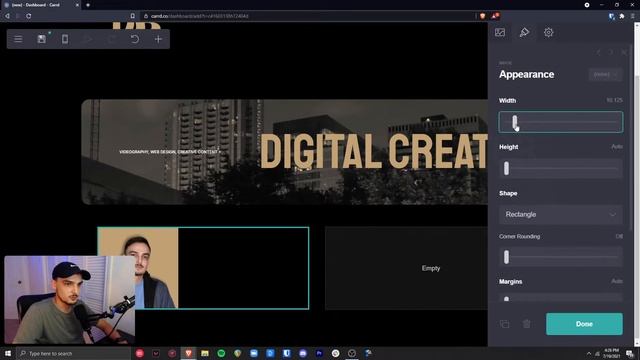
Task: Open browser extensions puzzle icon
Action: pos(622,16)
